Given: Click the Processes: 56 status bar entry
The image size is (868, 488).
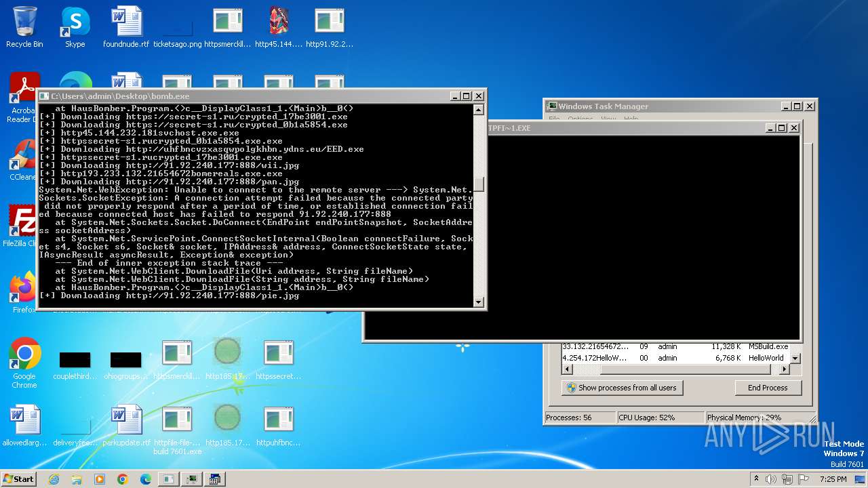Looking at the screenshot, I should pos(580,418).
